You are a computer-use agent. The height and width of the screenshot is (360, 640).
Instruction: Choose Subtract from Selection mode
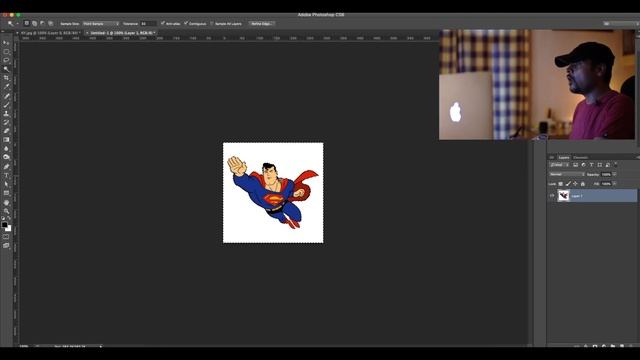coord(42,24)
